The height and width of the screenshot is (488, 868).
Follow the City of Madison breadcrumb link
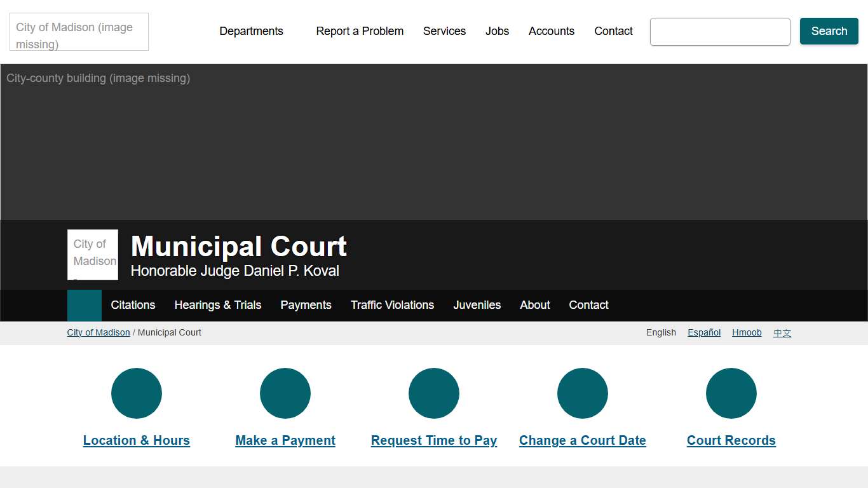click(x=98, y=332)
